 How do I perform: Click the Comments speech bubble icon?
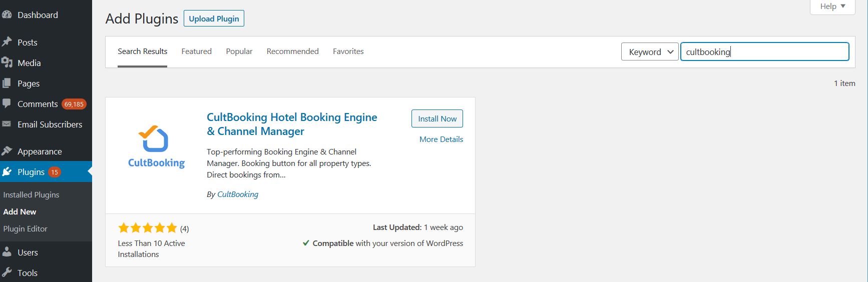point(7,103)
